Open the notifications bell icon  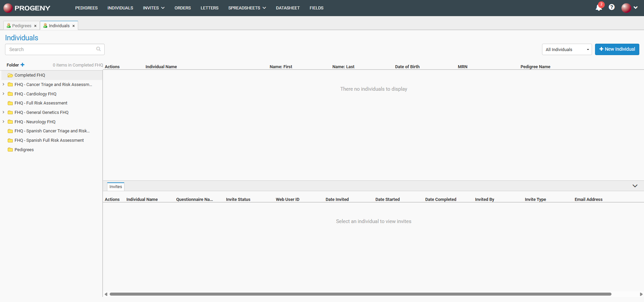[598, 7]
